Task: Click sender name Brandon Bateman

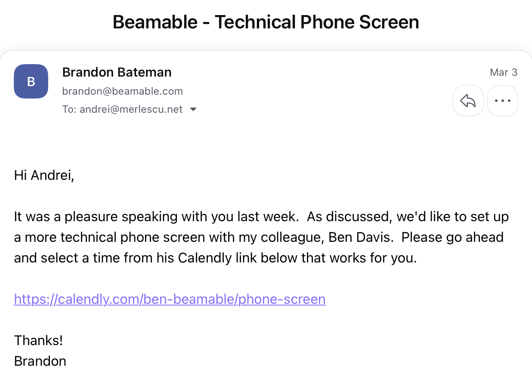Action: click(117, 72)
